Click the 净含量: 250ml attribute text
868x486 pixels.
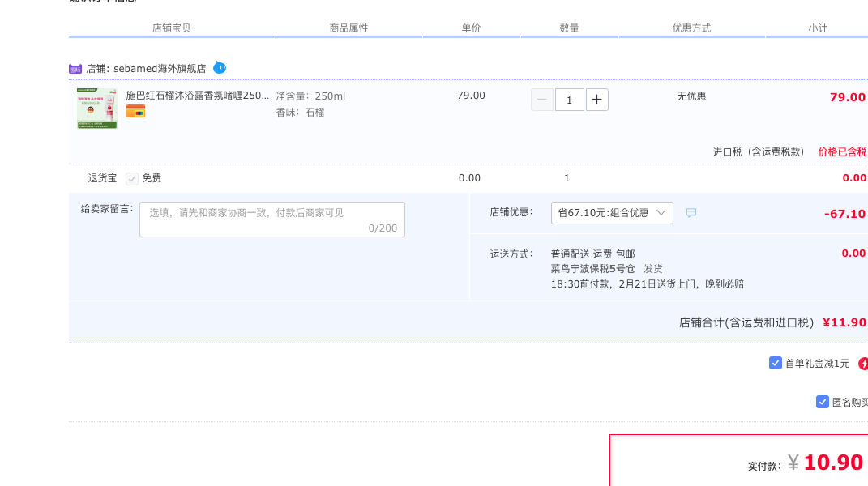pos(310,96)
